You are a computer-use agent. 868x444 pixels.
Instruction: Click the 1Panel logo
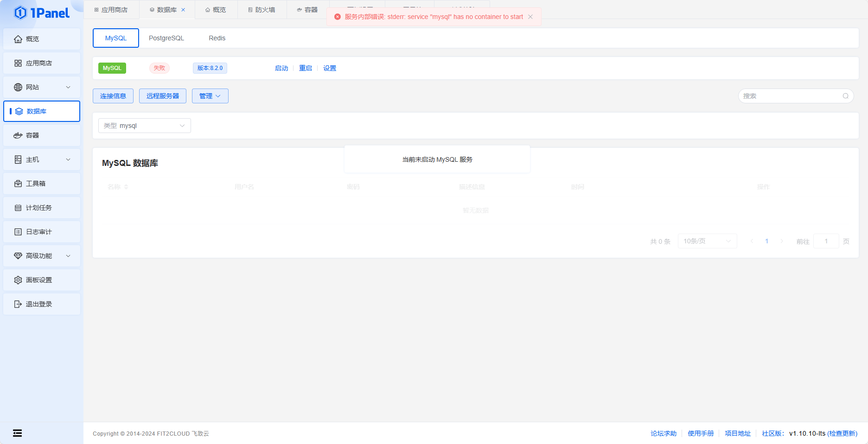click(x=41, y=13)
